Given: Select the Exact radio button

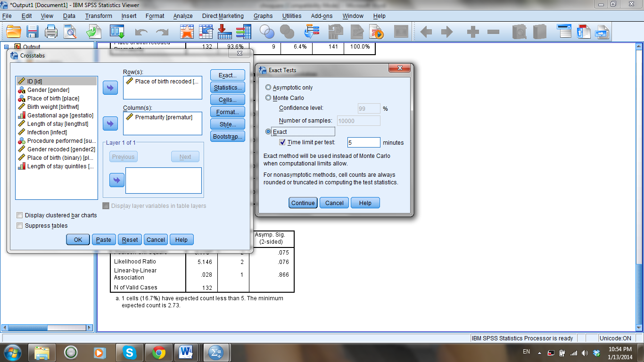Looking at the screenshot, I should (269, 132).
